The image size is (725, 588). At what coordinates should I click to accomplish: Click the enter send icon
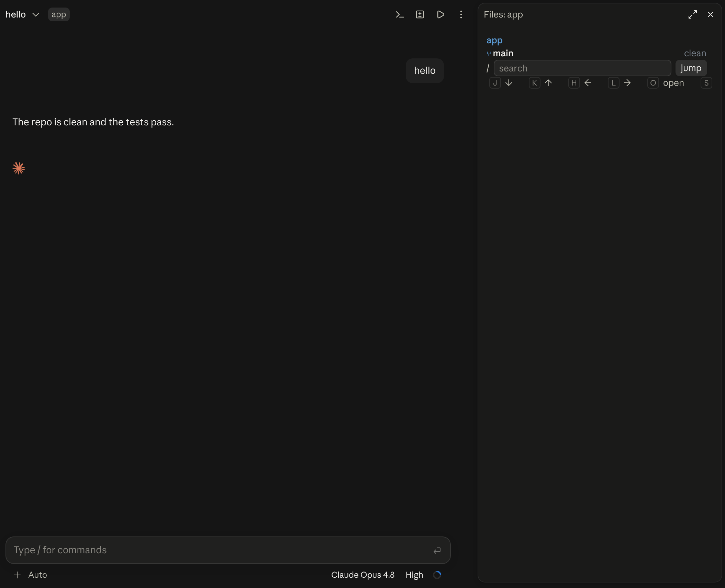tap(437, 550)
